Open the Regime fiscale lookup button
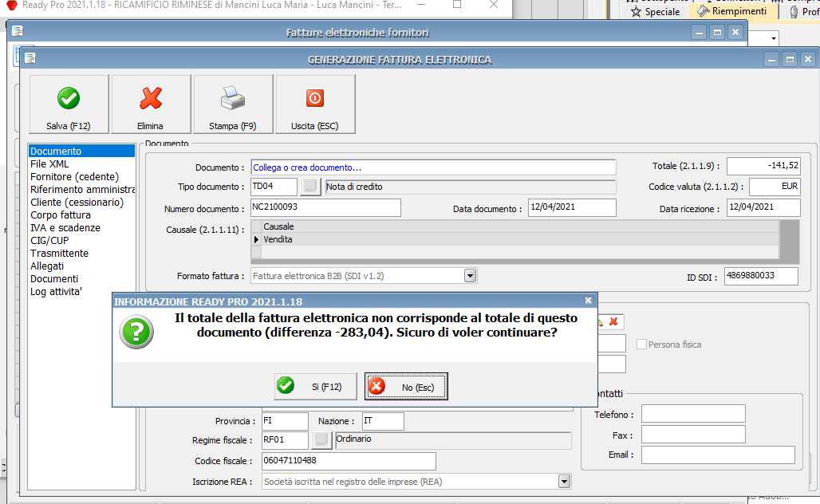This screenshot has height=504, width=820. [321, 440]
